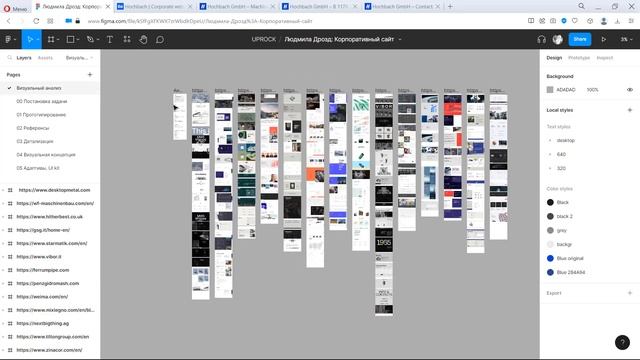The image size is (640, 360).
Task: Switch to the Prototype tab
Action: point(579,58)
